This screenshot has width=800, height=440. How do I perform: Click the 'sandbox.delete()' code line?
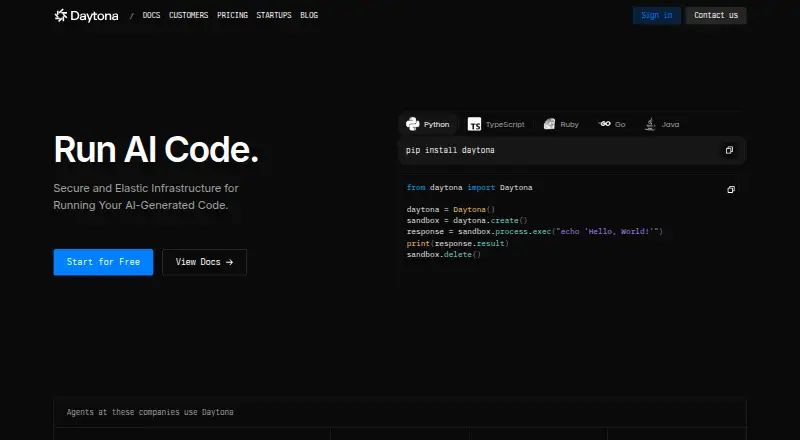click(443, 254)
